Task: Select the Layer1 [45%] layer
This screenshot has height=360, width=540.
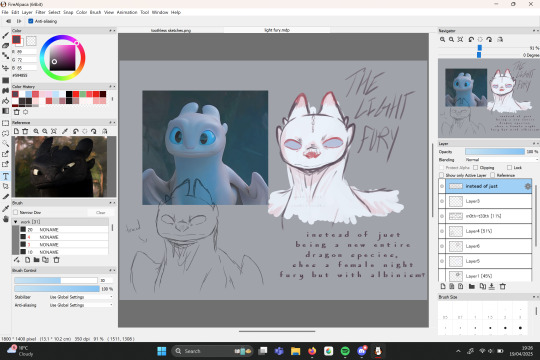Action: [489, 276]
